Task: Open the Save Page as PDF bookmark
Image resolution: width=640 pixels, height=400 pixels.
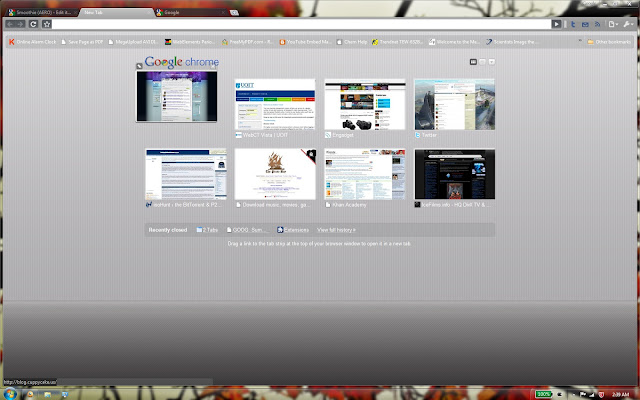Action: (x=82, y=42)
